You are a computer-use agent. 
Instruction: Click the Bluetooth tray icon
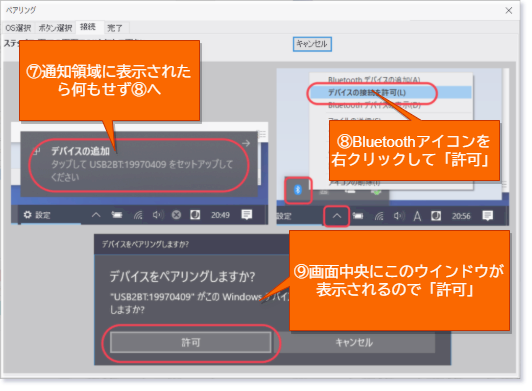298,190
